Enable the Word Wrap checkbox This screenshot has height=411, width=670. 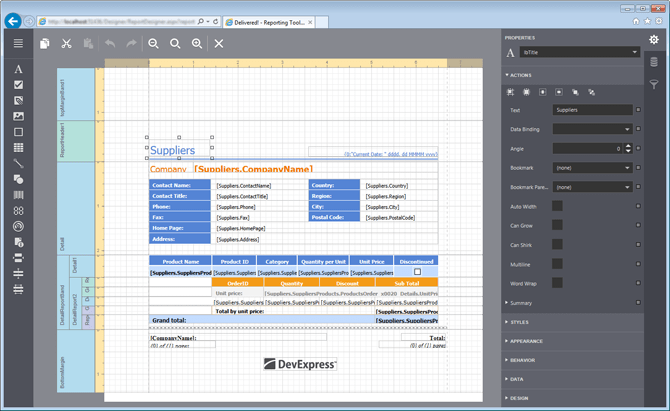[557, 283]
